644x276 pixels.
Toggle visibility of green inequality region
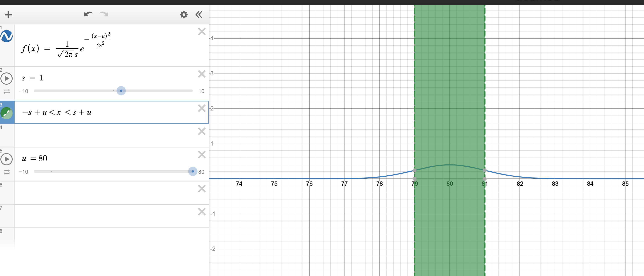7,113
